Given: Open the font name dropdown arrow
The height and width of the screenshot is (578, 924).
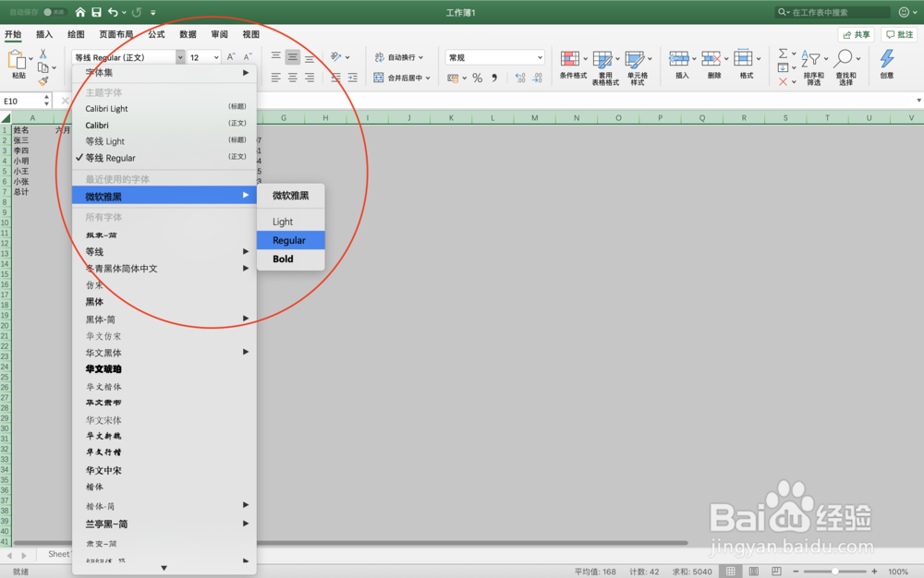Looking at the screenshot, I should [x=180, y=57].
